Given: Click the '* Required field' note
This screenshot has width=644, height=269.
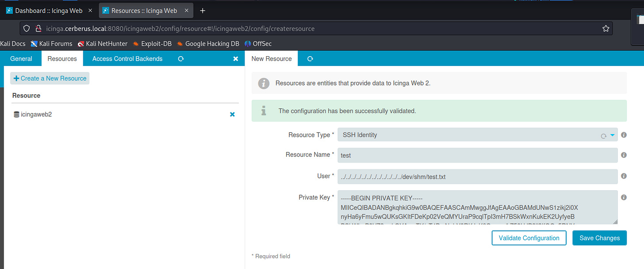Looking at the screenshot, I should (271, 256).
